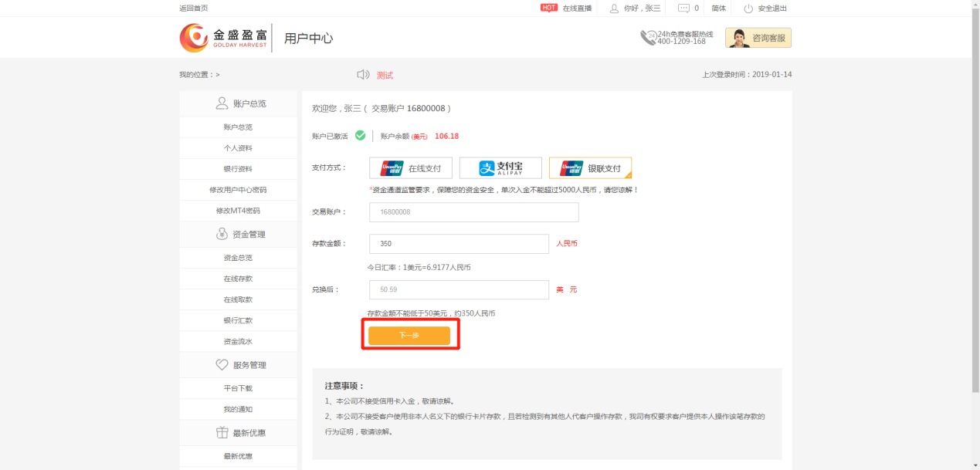
Task: Open 最新优惠 link under the gift header
Action: tap(238, 456)
